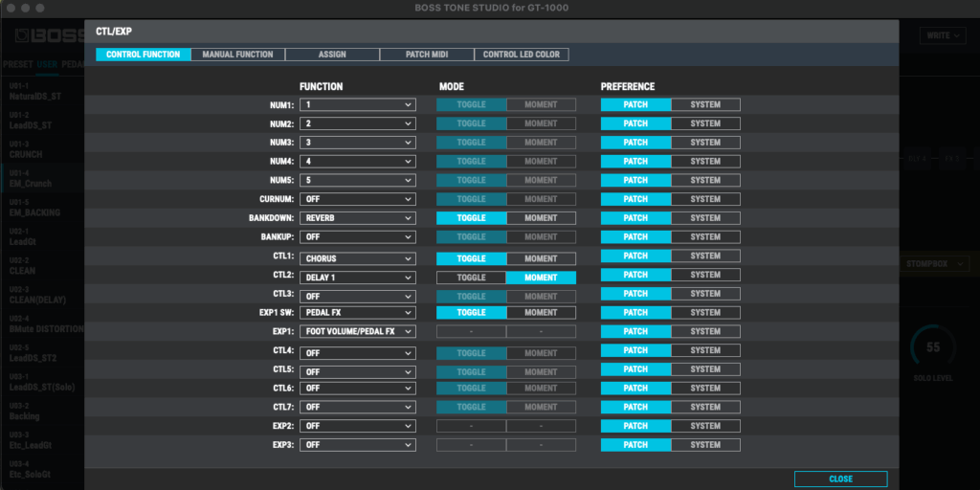This screenshot has height=490, width=980.
Task: Open the CTL2 dropdown showing DELAY 1
Action: 358,277
